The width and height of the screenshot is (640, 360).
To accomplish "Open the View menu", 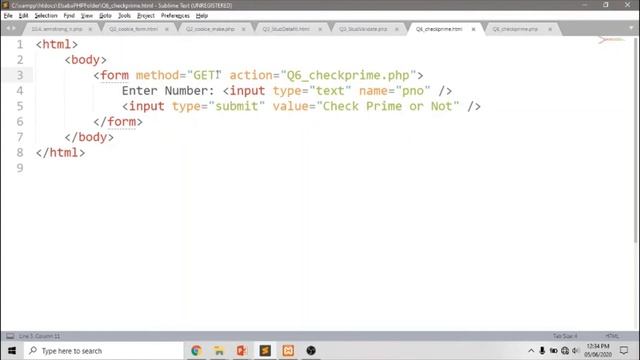I will 87,16.
